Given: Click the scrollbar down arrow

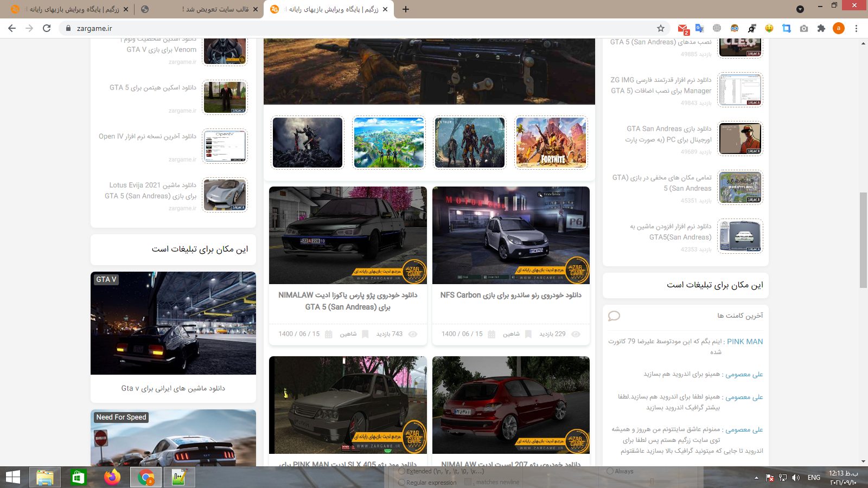Looking at the screenshot, I should (x=863, y=461).
